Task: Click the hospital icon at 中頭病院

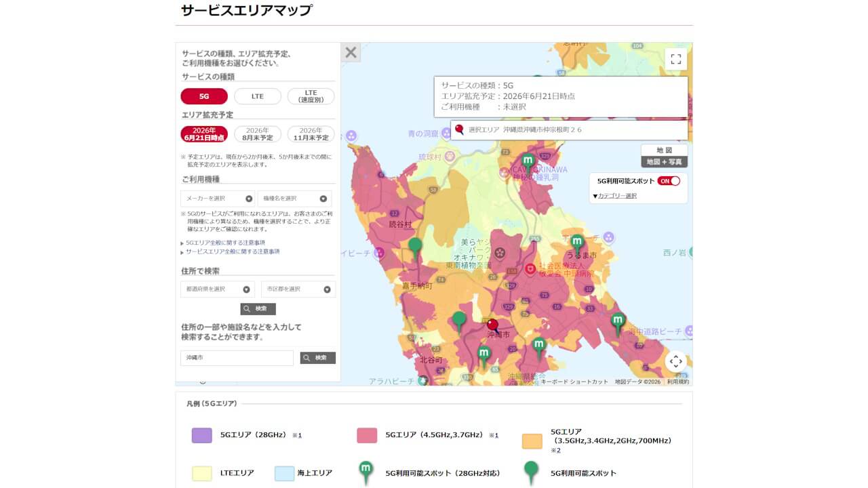Action: (x=530, y=269)
